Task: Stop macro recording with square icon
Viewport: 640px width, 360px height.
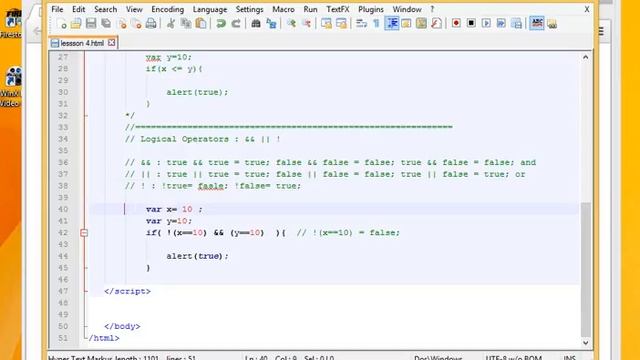Action: [471, 23]
